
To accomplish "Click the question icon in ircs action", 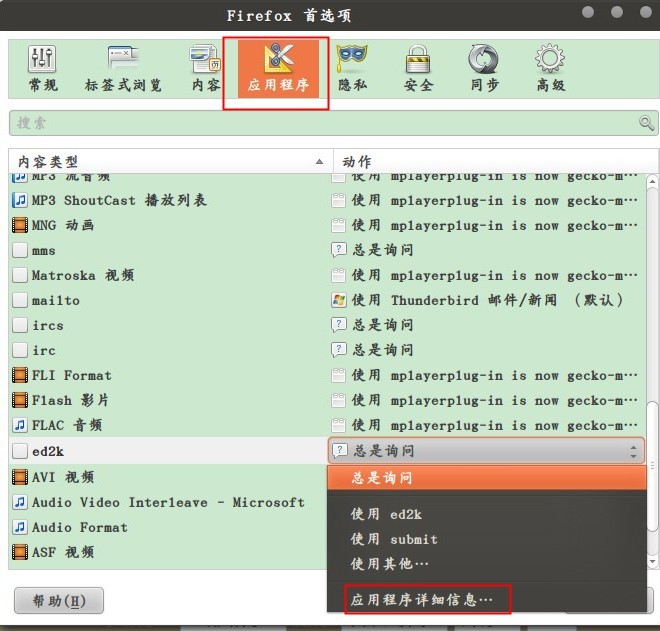I will point(339,325).
